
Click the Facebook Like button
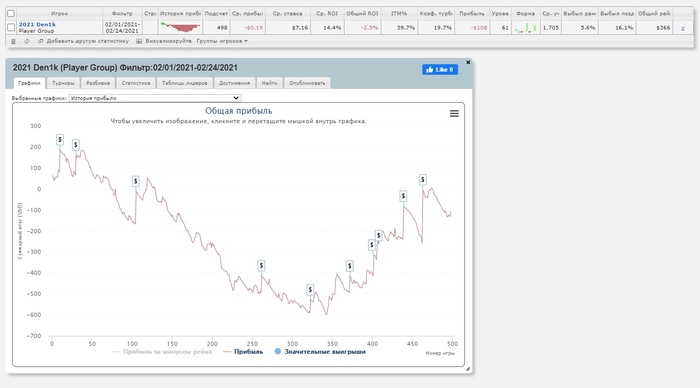point(440,70)
